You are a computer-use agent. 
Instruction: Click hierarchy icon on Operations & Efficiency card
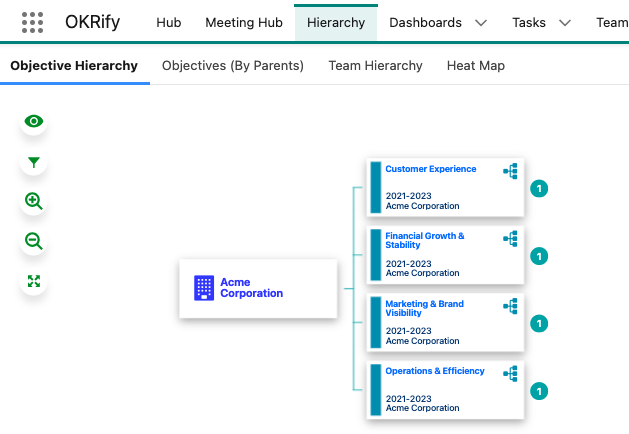[510, 374]
